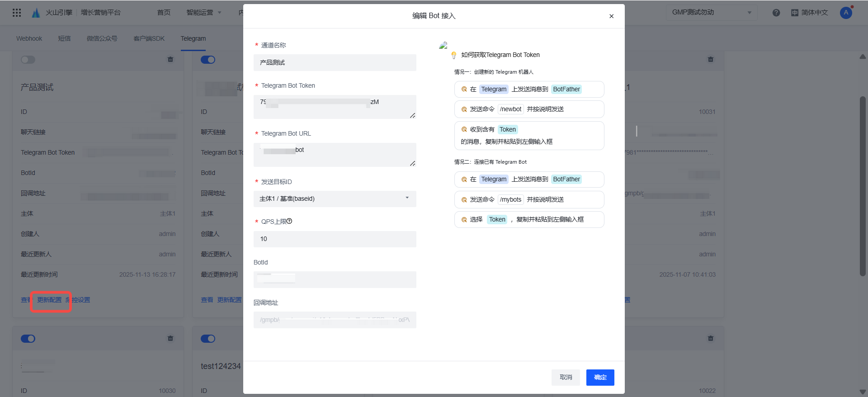Click the lightbulb icon beside Telegram Bot Token guide
Viewport: 868px width, 397px height.
pos(454,55)
